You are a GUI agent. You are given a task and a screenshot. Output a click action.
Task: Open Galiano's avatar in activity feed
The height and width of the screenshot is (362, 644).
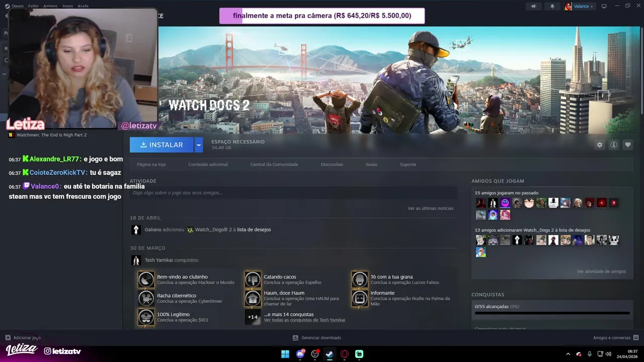coord(136,230)
